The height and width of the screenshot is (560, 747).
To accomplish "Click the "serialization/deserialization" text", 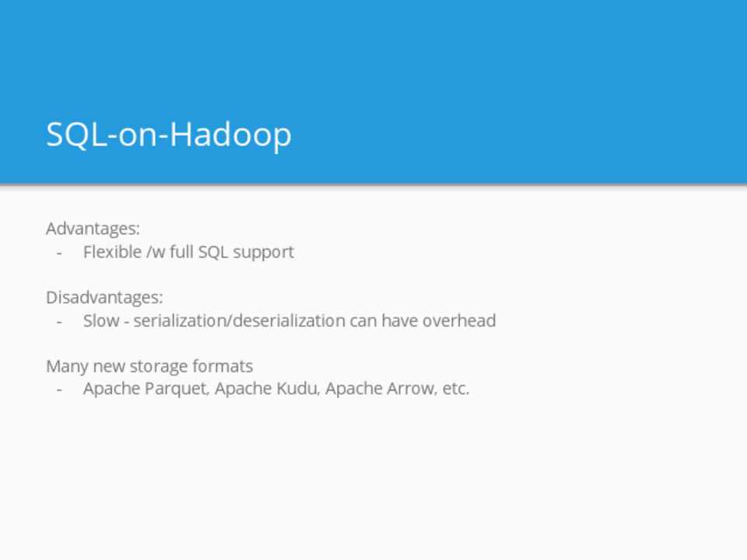I will click(x=239, y=320).
